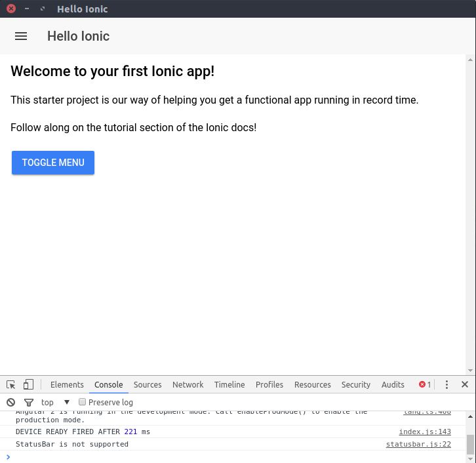
Task: Open the index.js:143 source link
Action: tap(425, 432)
